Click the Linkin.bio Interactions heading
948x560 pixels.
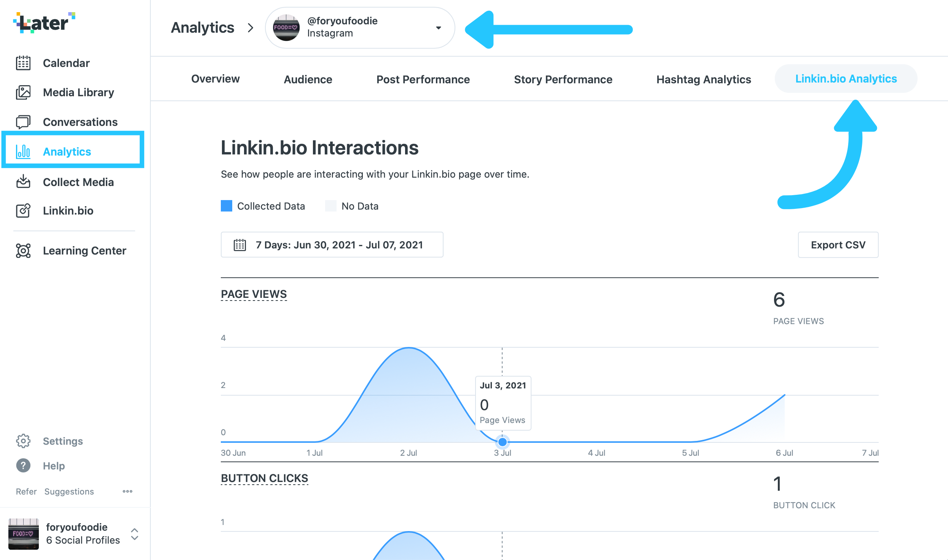[319, 148]
